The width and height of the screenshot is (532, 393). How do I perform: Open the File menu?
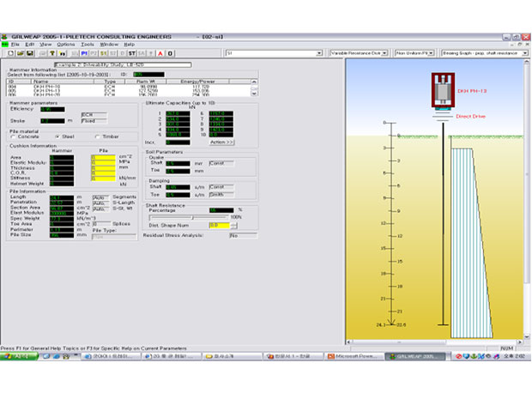point(15,45)
